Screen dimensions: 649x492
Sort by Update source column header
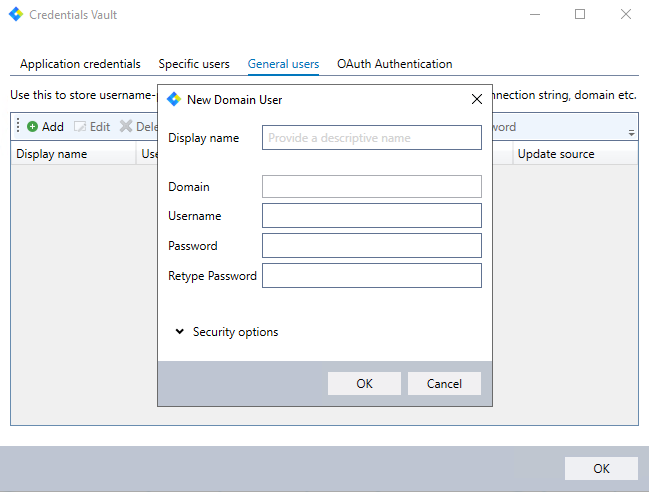coord(575,154)
